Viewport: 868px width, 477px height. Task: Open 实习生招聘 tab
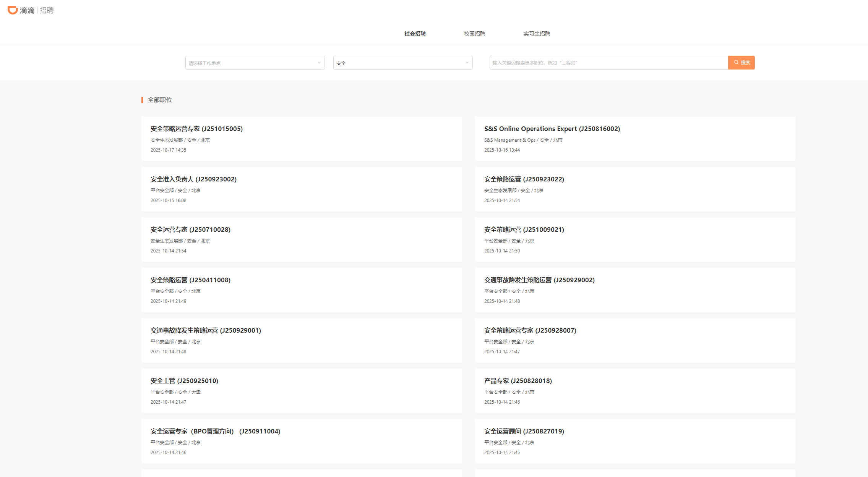point(537,34)
